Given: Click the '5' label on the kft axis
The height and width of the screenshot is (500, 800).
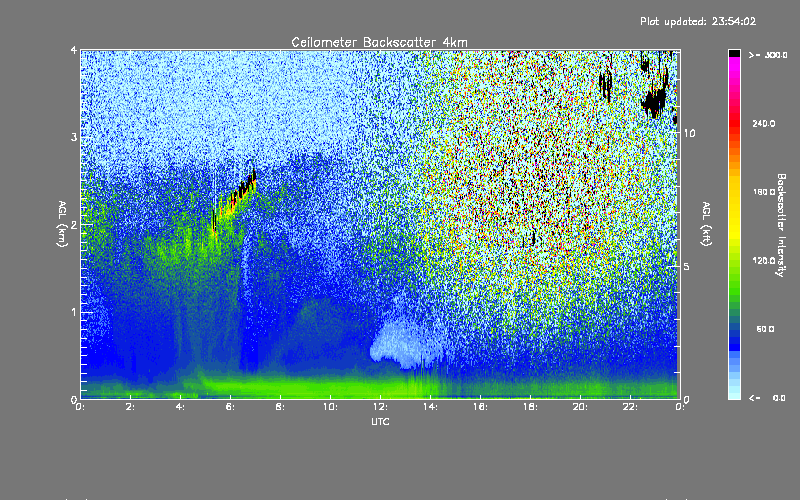Looking at the screenshot, I should (x=687, y=266).
